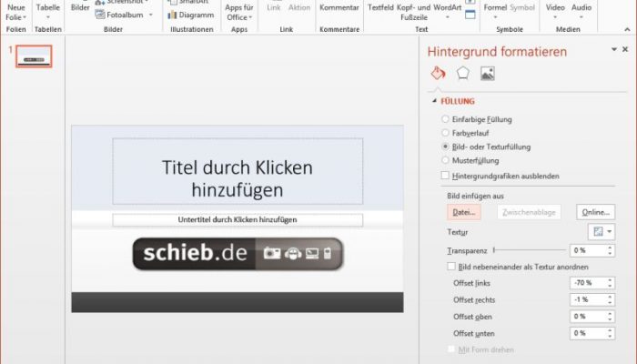This screenshot has width=637, height=364.
Task: Collapse the ribbon with the chevron
Action: [627, 29]
